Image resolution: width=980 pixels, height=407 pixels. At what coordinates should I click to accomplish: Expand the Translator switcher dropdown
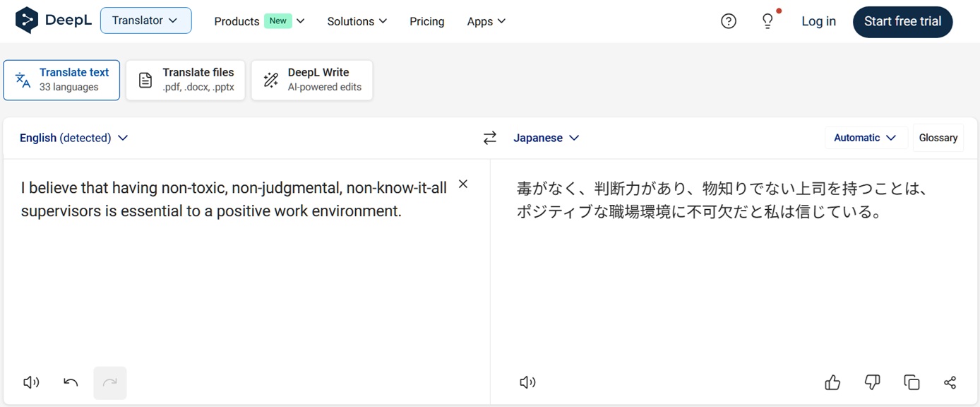(145, 20)
